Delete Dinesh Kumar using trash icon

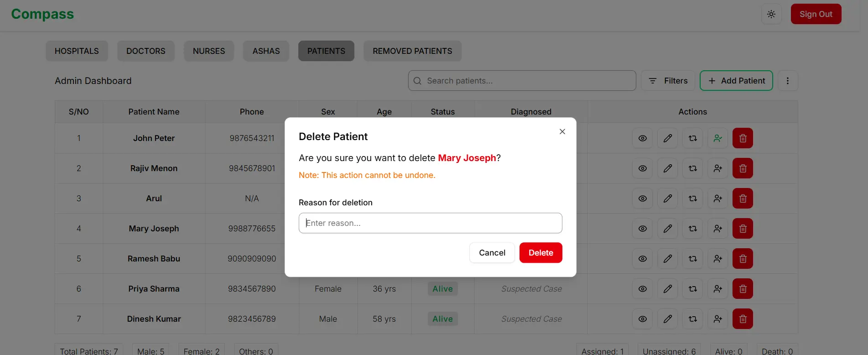point(743,319)
